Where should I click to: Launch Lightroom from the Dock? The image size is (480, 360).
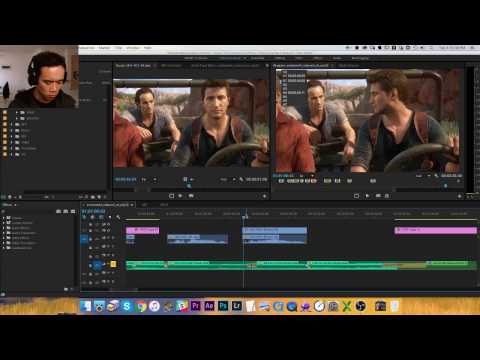237,306
